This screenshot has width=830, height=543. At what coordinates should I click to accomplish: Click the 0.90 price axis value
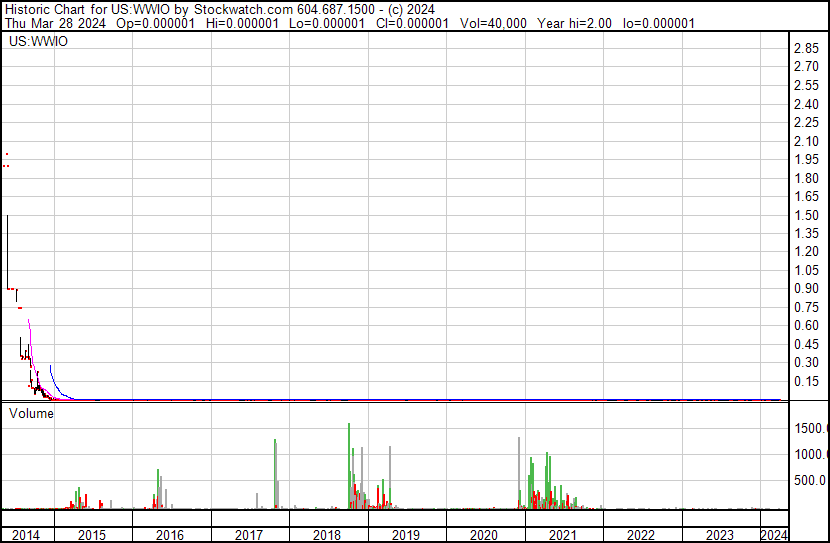click(x=806, y=288)
